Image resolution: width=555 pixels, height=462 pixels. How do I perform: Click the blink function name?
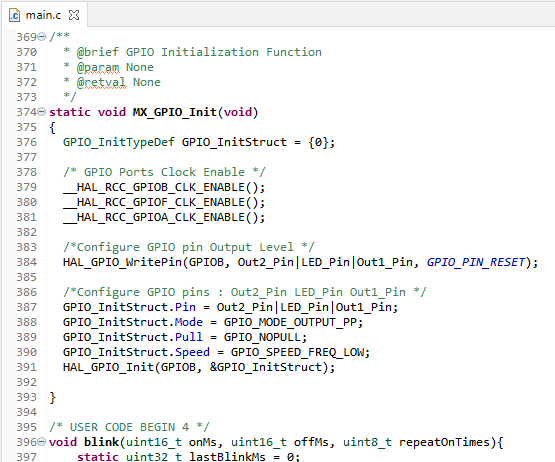(x=101, y=442)
